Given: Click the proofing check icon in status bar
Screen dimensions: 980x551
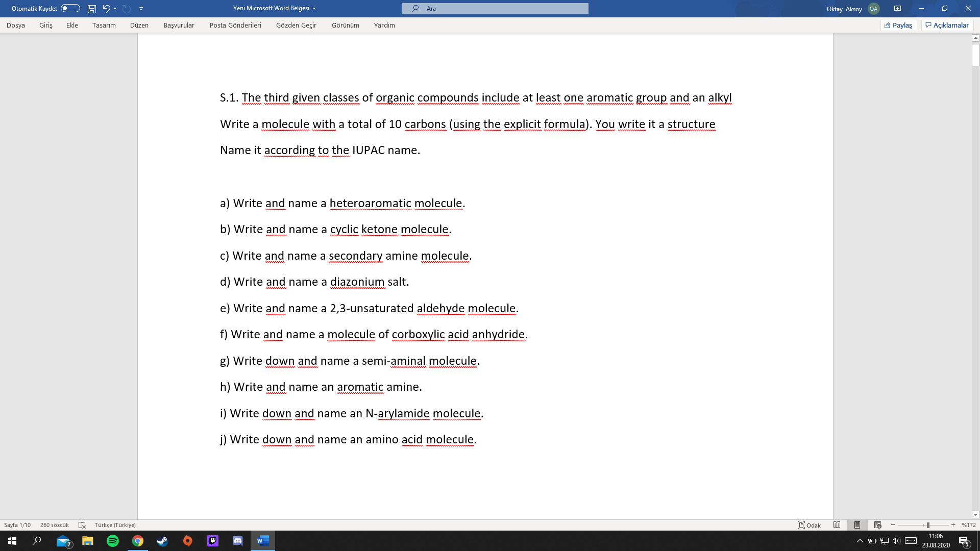Looking at the screenshot, I should click(82, 525).
